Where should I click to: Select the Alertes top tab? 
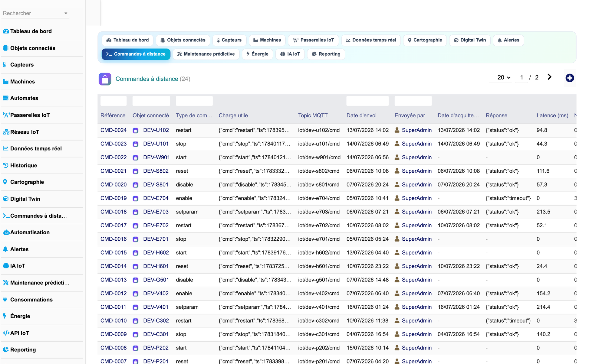(508, 40)
